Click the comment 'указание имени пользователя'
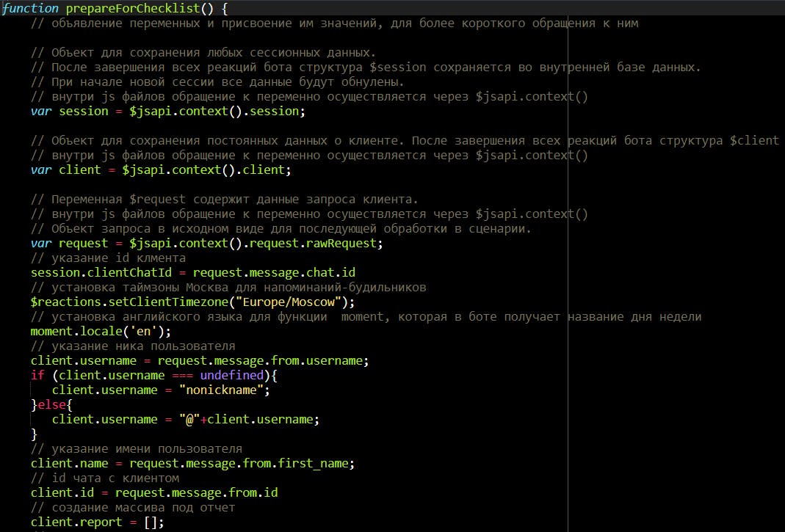 coord(136,449)
